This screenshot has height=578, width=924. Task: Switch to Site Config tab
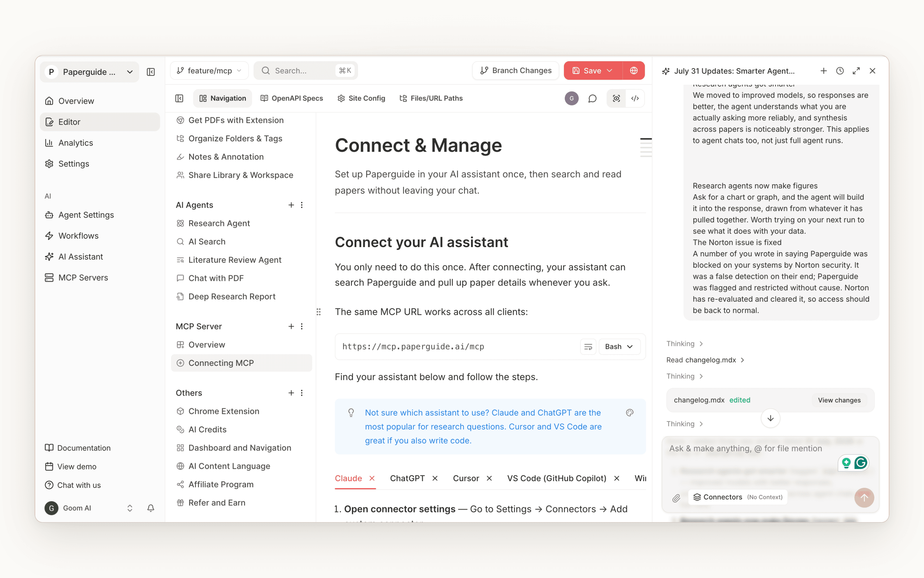tap(361, 98)
